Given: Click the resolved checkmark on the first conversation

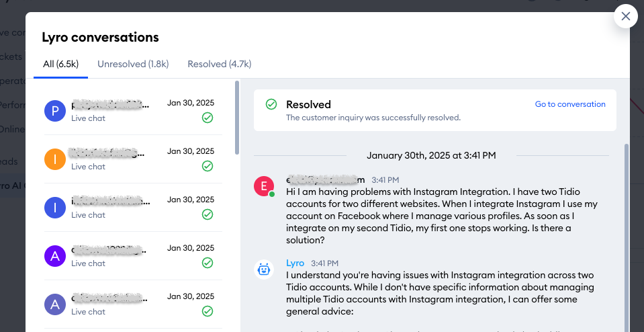Looking at the screenshot, I should [208, 118].
